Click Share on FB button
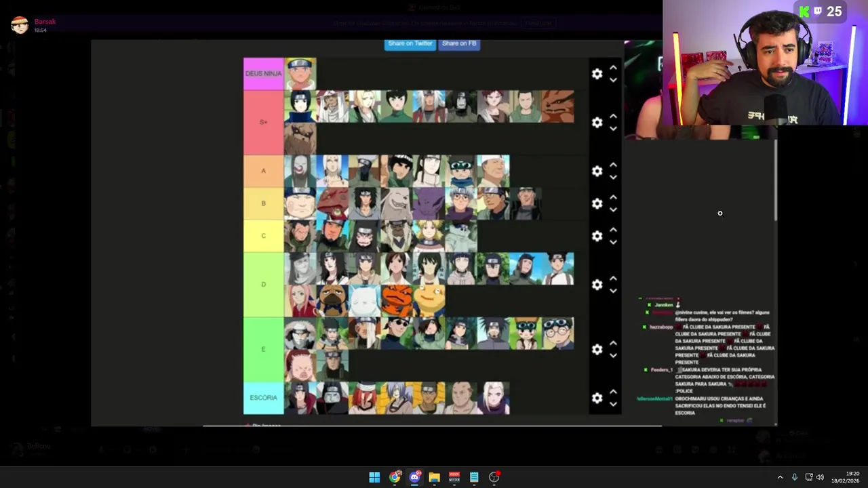This screenshot has height=488, width=868. [x=459, y=43]
